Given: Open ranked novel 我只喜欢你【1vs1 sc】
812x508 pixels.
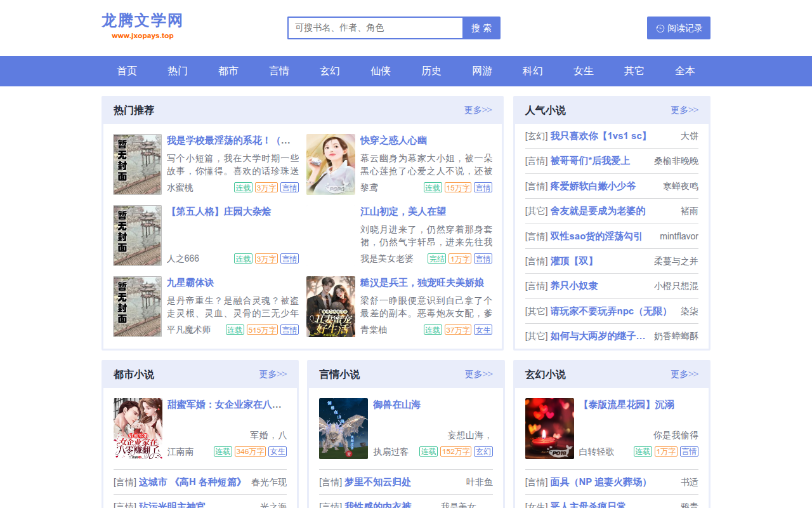Looking at the screenshot, I should (599, 136).
